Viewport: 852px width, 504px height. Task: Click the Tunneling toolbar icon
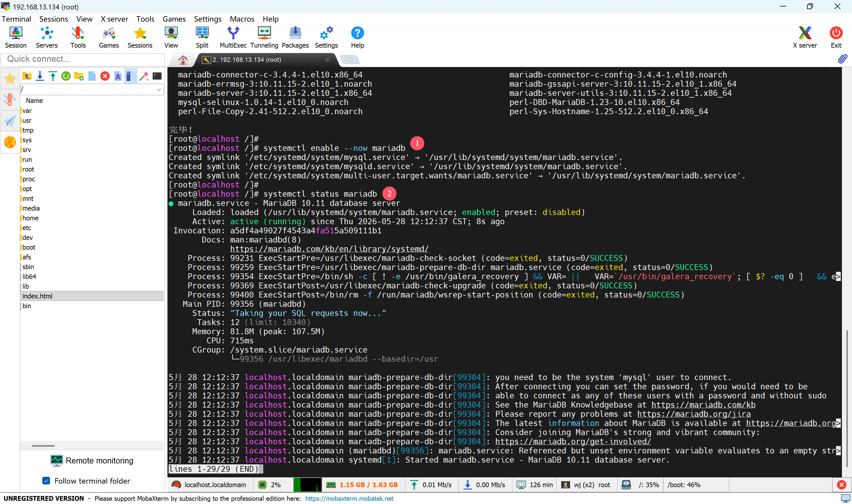click(x=264, y=37)
